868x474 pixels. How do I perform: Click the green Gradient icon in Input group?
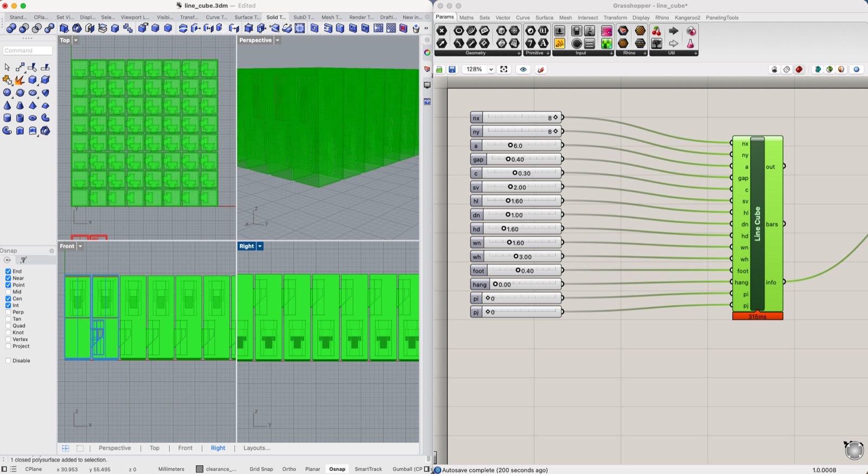click(x=607, y=43)
